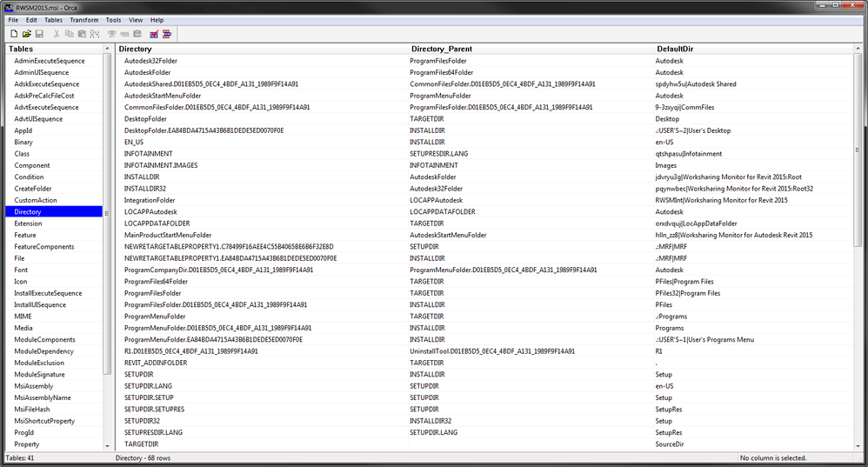Viewport: 868px width, 467px height.
Task: Sort by the DefaultDir column header
Action: pos(753,49)
